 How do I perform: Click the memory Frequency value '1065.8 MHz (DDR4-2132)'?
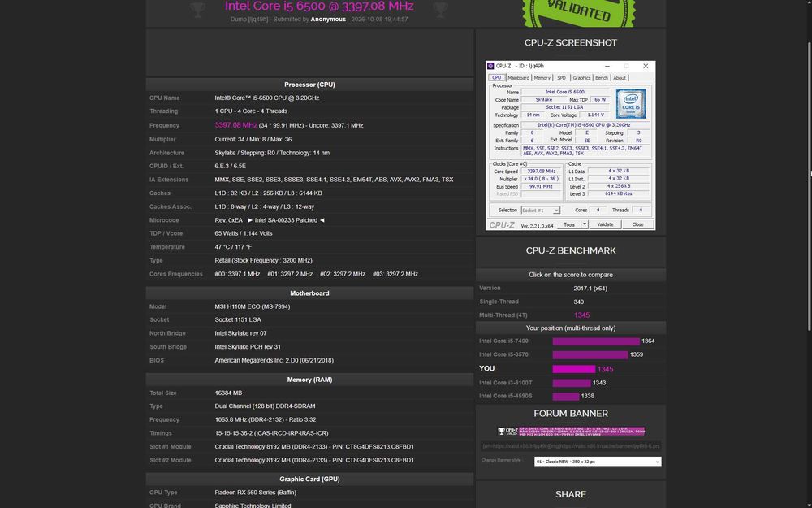click(x=251, y=420)
